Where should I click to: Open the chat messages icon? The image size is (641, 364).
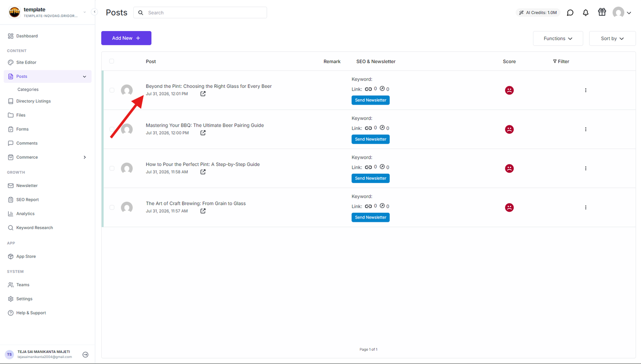570,13
